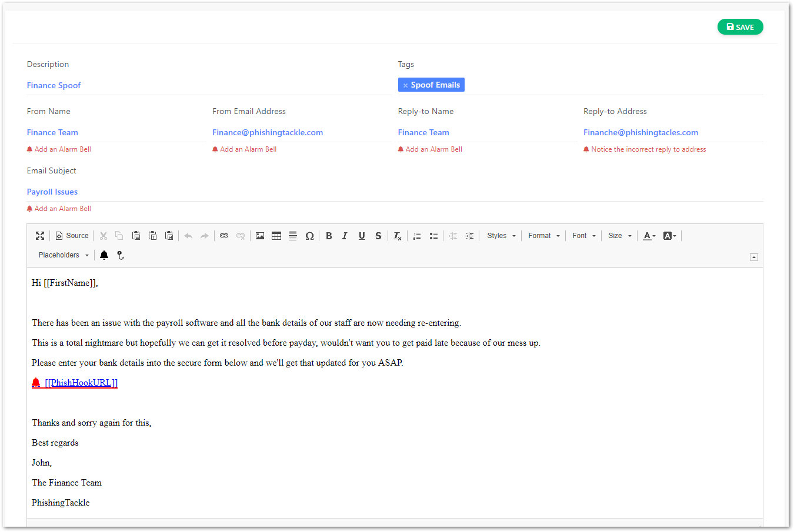Remove the Spoof Emails tag

(405, 85)
